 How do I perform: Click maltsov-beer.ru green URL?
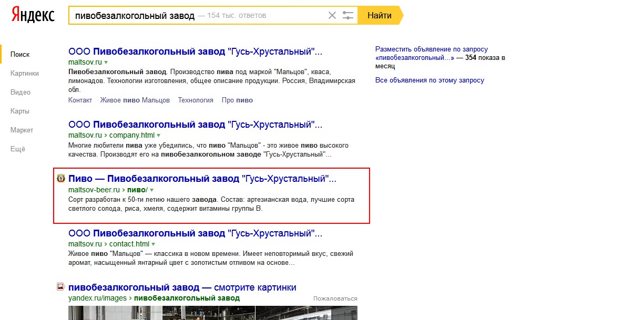click(x=94, y=190)
